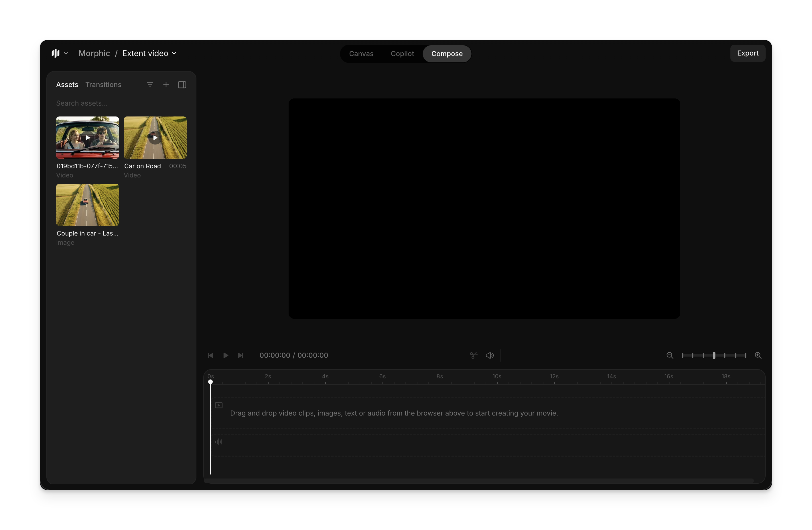812x530 pixels.
Task: Click the video track icon
Action: 219,405
